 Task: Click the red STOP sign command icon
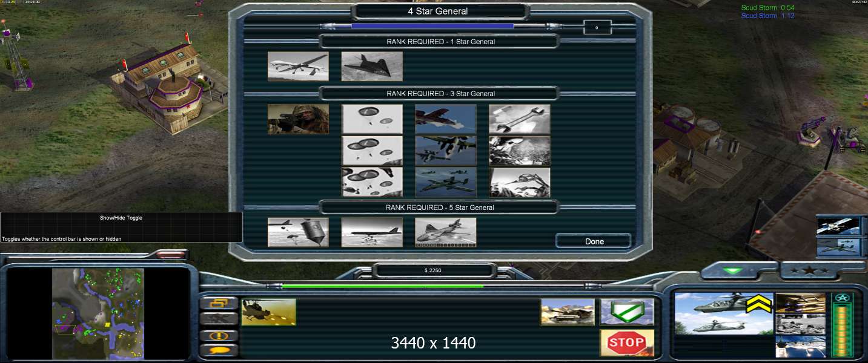coord(627,343)
